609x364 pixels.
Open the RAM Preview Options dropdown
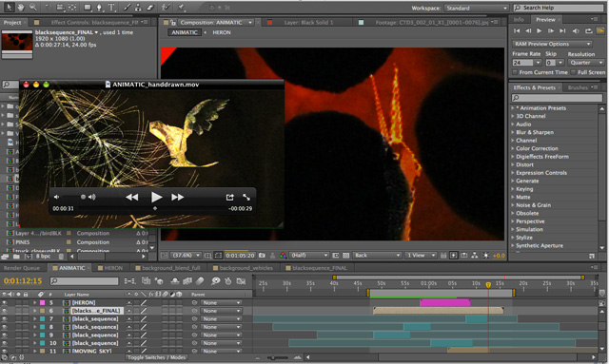[552, 44]
